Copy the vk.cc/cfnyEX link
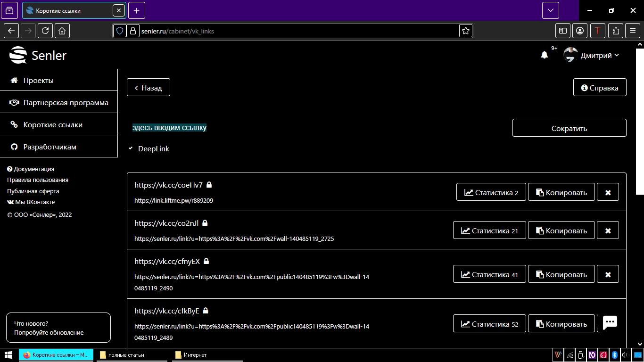644x362 pixels. (x=561, y=274)
